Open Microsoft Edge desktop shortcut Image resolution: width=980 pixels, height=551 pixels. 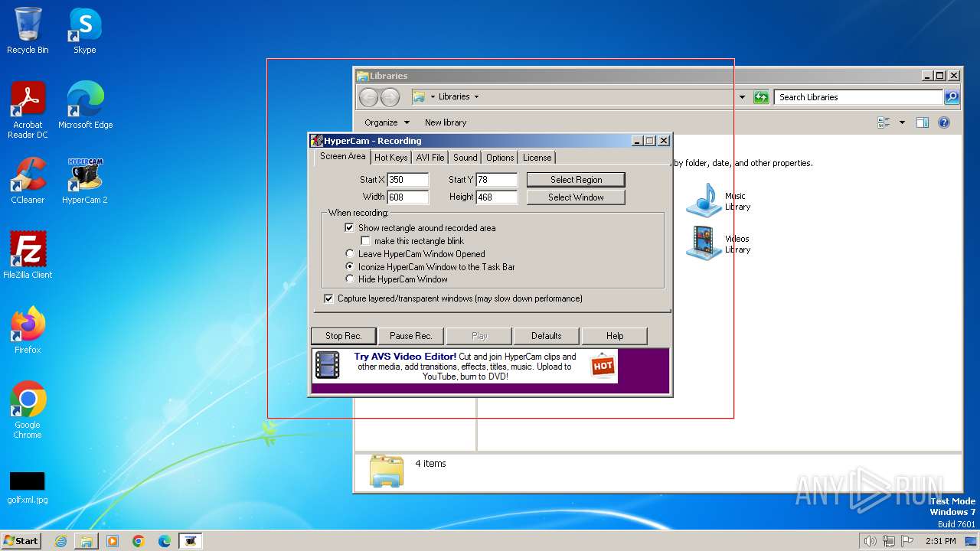pyautogui.click(x=85, y=105)
